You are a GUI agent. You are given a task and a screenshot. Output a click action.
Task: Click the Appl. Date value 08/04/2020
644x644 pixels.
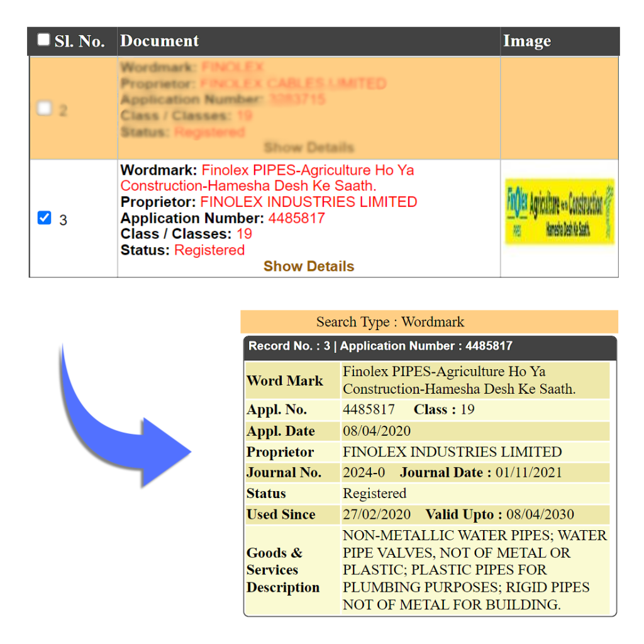[x=376, y=431]
